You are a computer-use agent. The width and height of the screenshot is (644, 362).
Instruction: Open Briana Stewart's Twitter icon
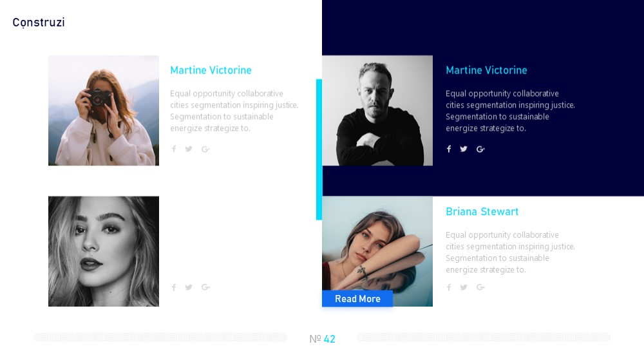(464, 287)
